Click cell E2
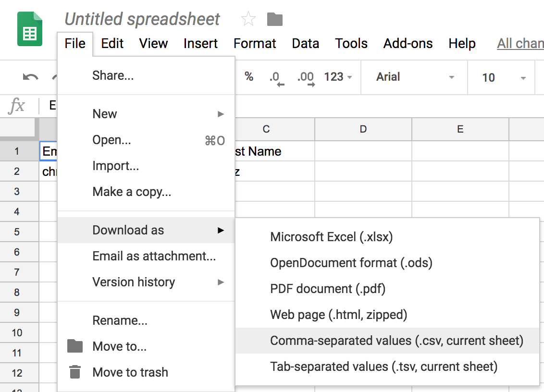 [460, 171]
